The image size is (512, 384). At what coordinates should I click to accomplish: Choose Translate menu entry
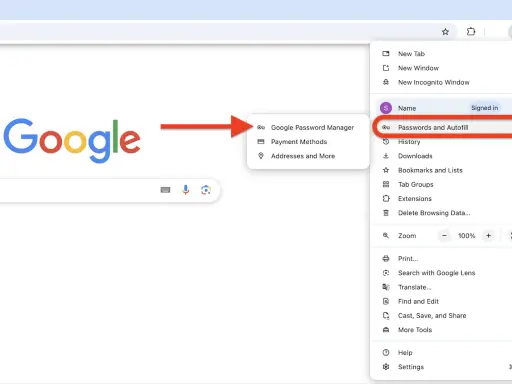point(441,287)
